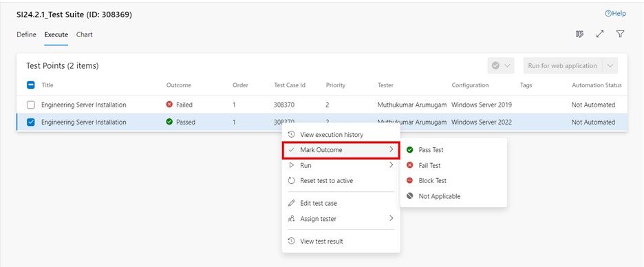Image resolution: width=644 pixels, height=267 pixels.
Task: Sort by Test Case Id column header
Action: [290, 85]
